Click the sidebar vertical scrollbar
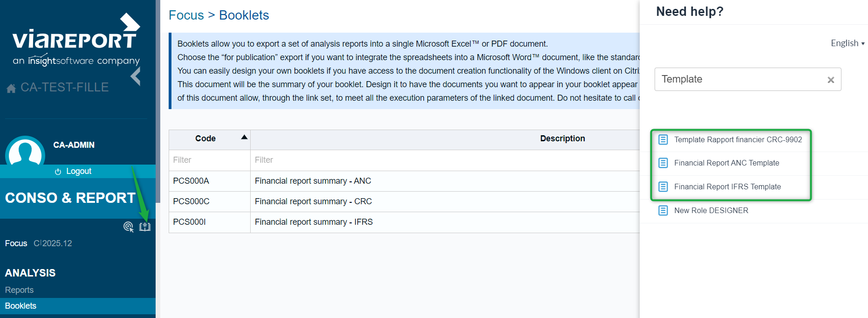This screenshot has width=868, height=318. pyautogui.click(x=158, y=101)
